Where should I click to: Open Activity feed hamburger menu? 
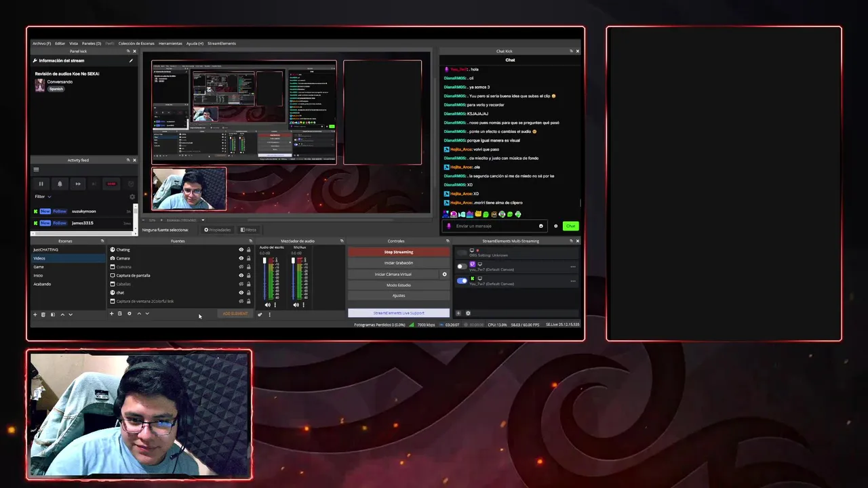[36, 169]
